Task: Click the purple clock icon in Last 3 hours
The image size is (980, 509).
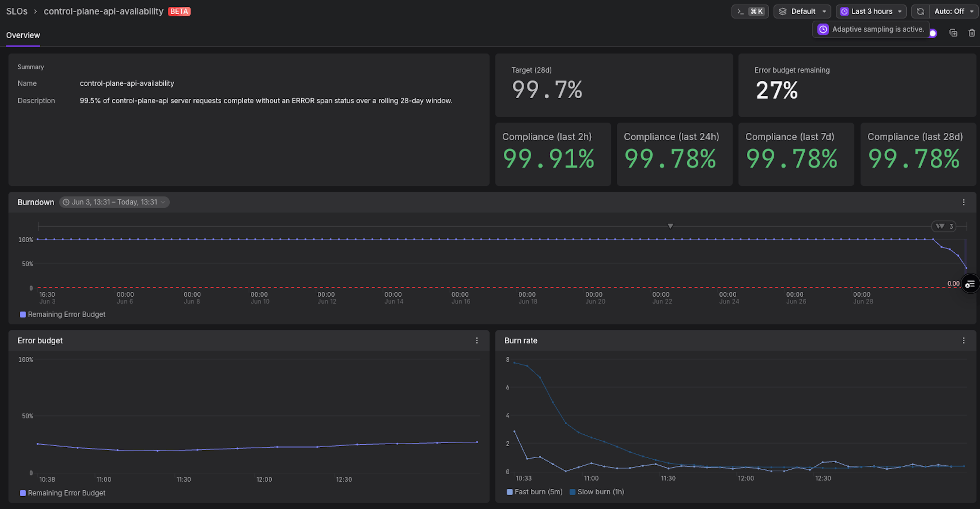Action: point(844,12)
